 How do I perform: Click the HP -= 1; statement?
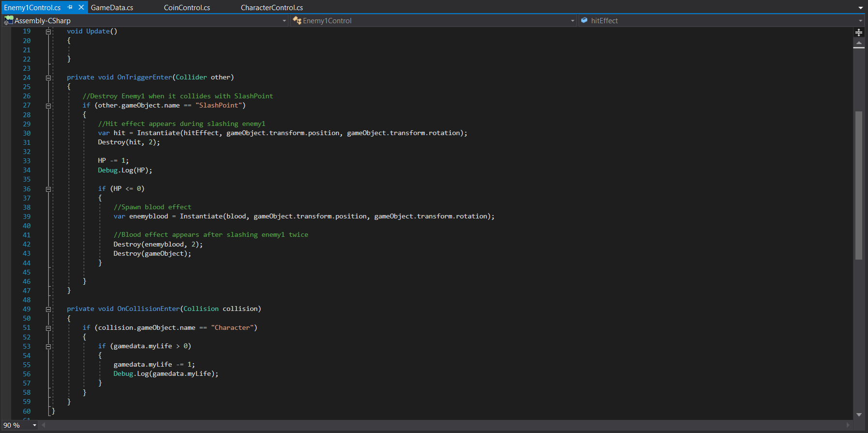[x=113, y=160]
